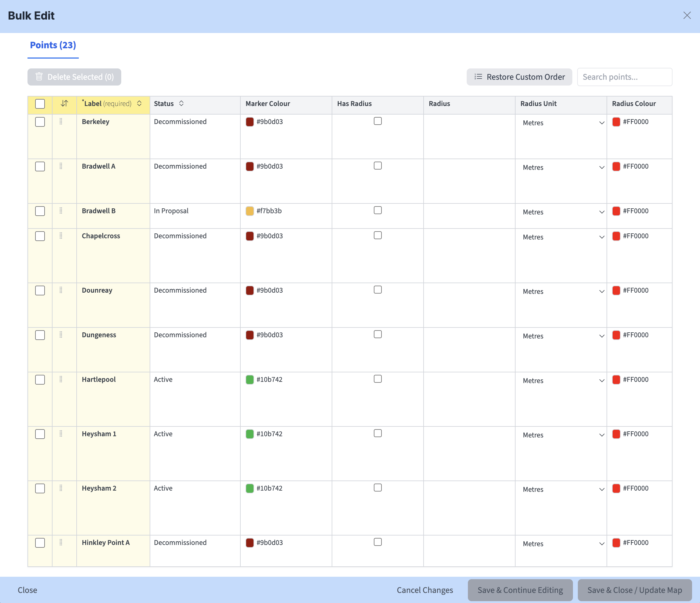Tick the select-all checkbox in table header

tap(40, 104)
